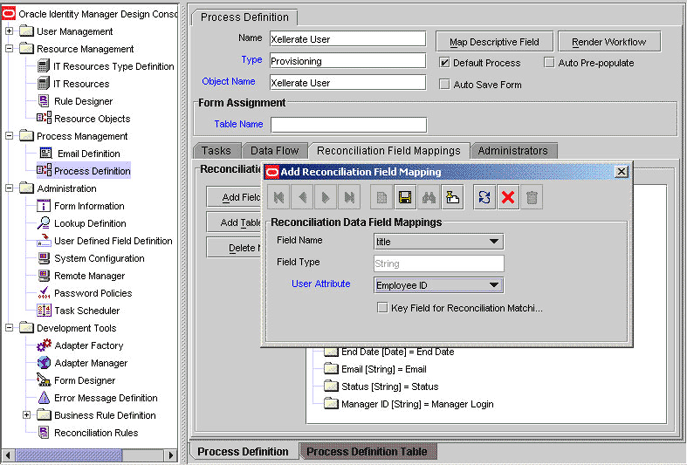Image resolution: width=687 pixels, height=465 pixels.
Task: Click the Map Descriptive Field button
Action: click(494, 42)
